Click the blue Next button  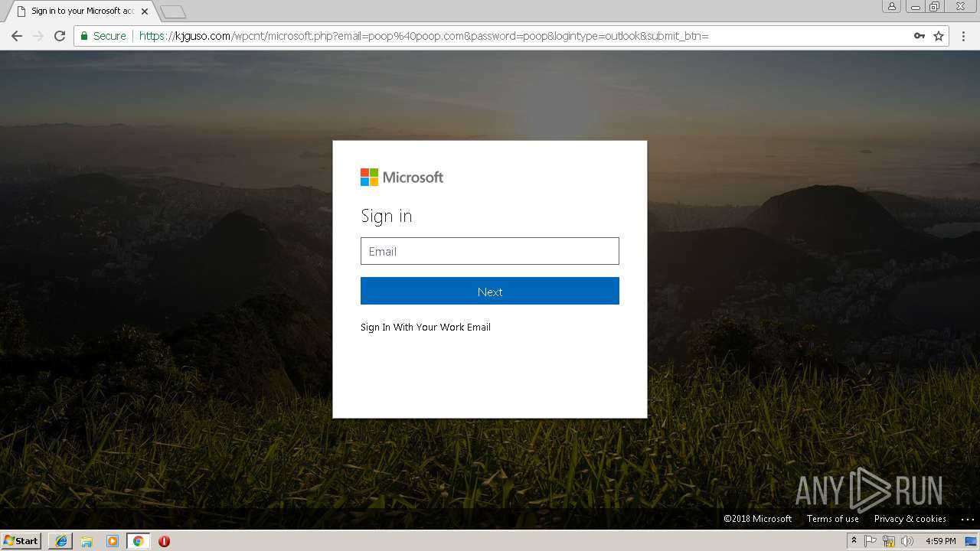click(x=490, y=291)
